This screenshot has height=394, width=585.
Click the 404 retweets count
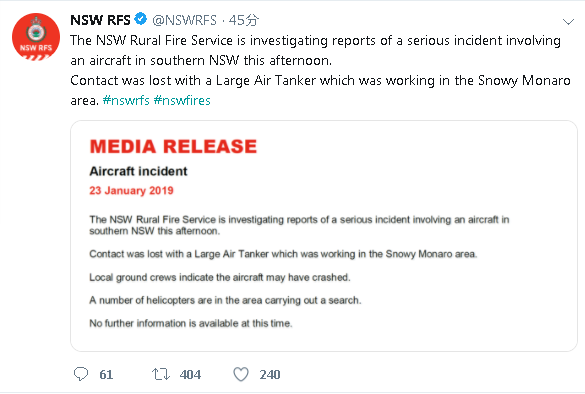[190, 374]
